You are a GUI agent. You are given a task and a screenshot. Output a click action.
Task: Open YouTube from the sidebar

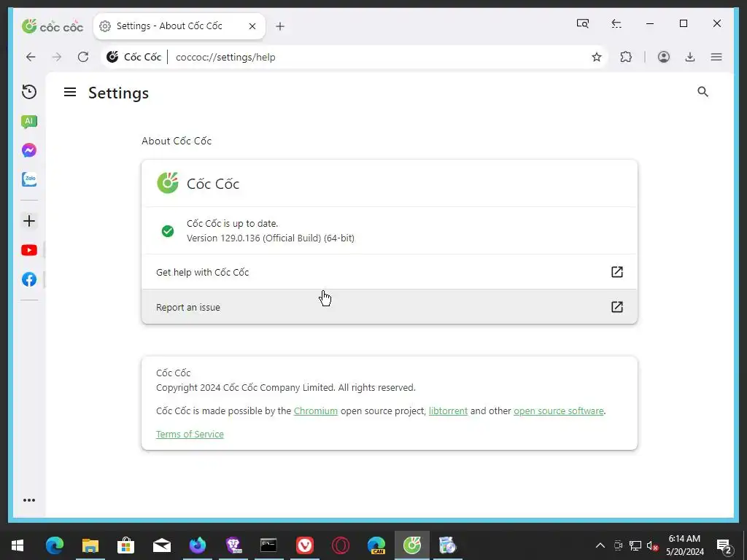pyautogui.click(x=29, y=250)
